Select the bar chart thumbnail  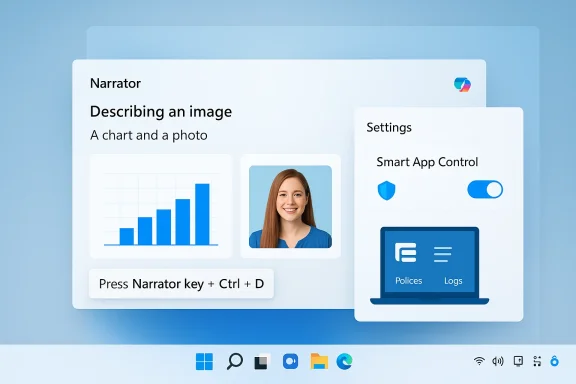click(161, 206)
